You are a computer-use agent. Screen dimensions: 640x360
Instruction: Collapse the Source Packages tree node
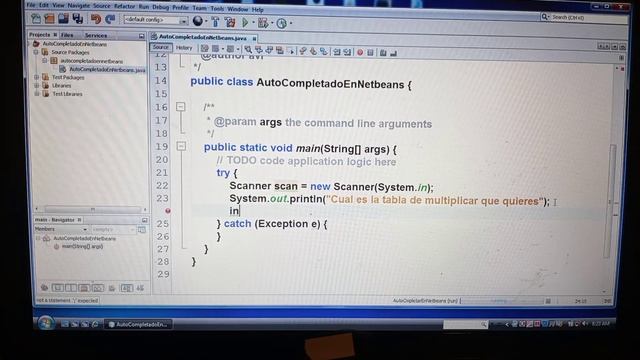tap(36, 52)
